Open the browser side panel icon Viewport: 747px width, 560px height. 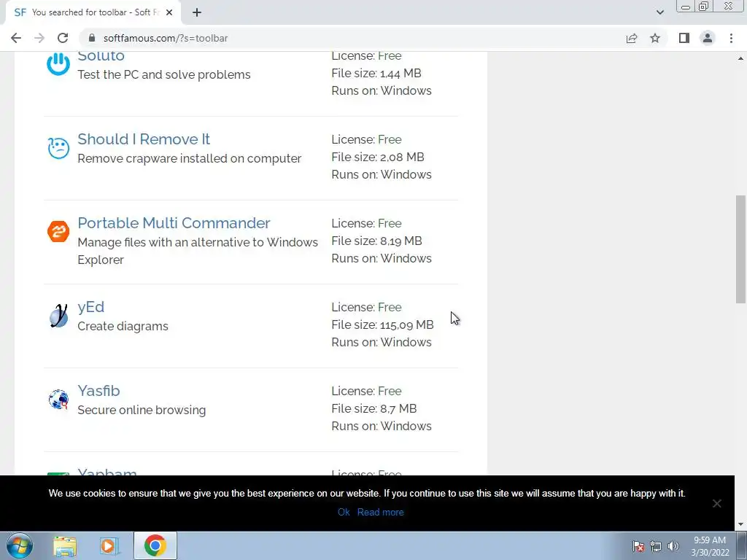pos(684,38)
